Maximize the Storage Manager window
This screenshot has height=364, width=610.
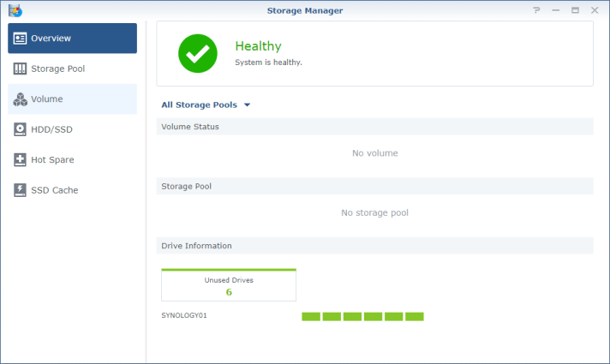click(x=575, y=10)
